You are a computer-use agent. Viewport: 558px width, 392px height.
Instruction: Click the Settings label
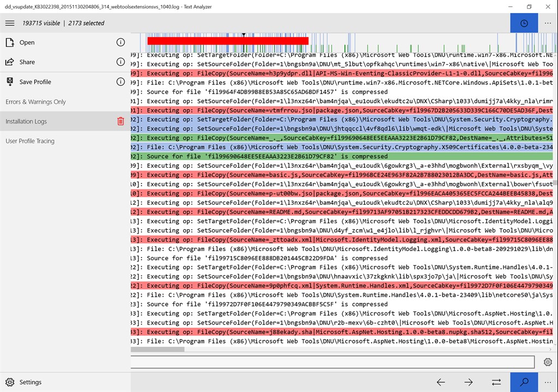(x=31, y=382)
